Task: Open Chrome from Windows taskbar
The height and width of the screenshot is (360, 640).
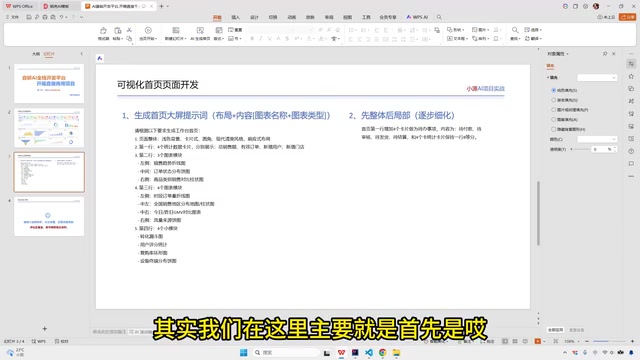Action: (382, 353)
